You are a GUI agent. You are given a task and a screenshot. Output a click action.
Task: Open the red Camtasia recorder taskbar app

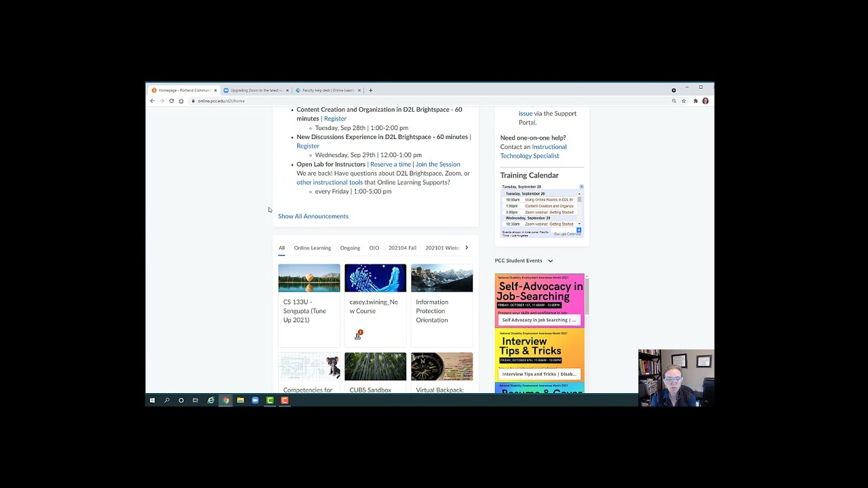pos(285,401)
